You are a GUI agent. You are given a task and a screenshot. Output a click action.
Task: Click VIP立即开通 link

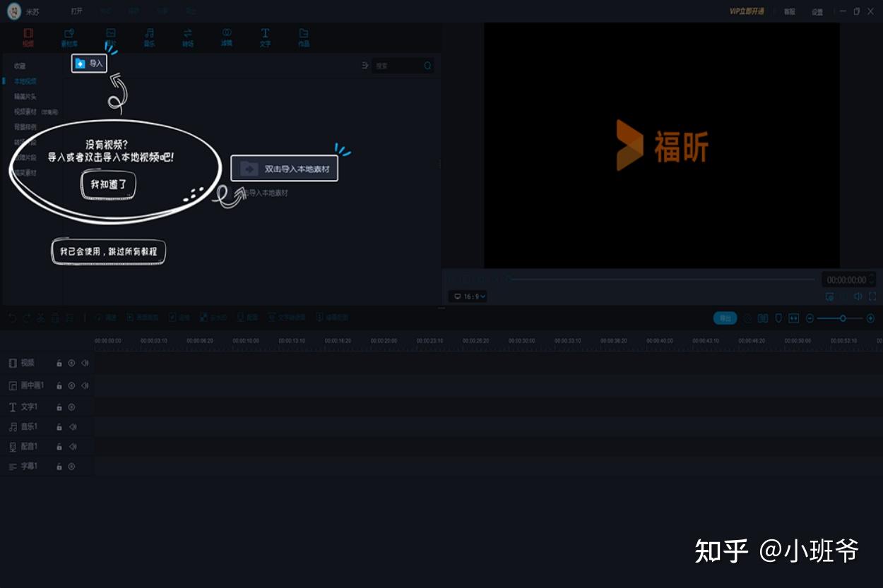coord(747,11)
